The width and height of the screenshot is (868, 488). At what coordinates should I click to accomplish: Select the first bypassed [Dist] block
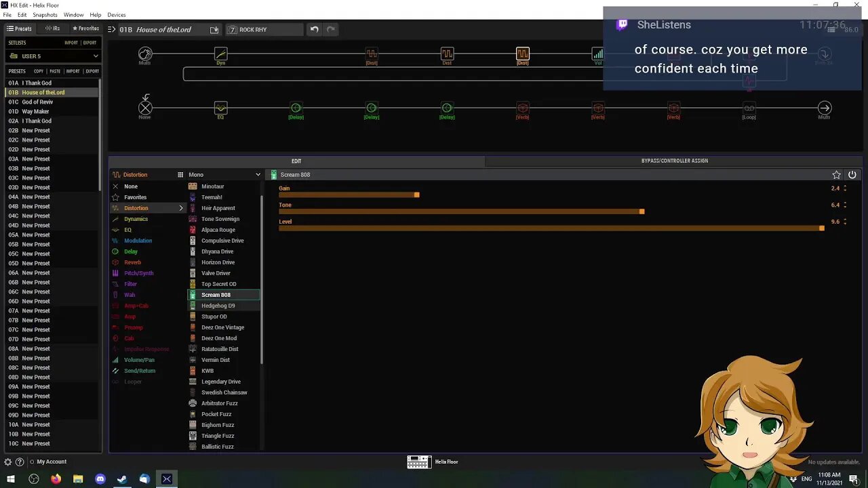(372, 54)
